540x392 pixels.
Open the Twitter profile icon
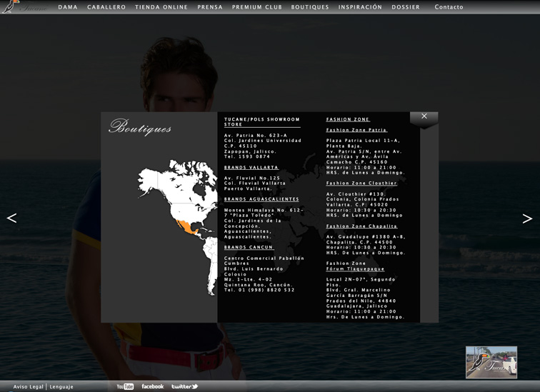pos(184,386)
